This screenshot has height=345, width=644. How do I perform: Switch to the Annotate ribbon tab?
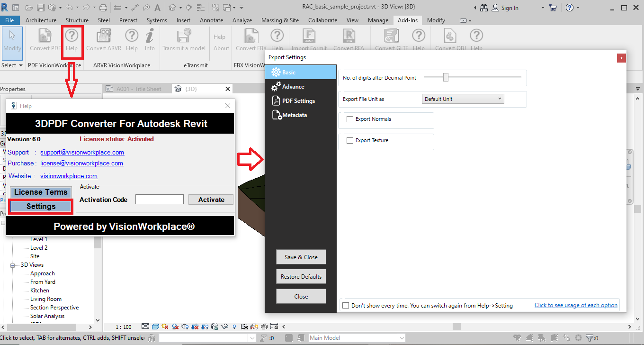click(211, 20)
